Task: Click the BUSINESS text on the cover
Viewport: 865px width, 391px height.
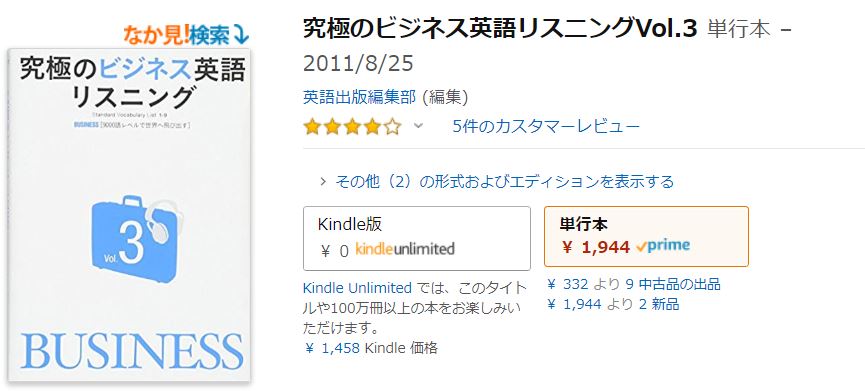Action: coord(132,351)
